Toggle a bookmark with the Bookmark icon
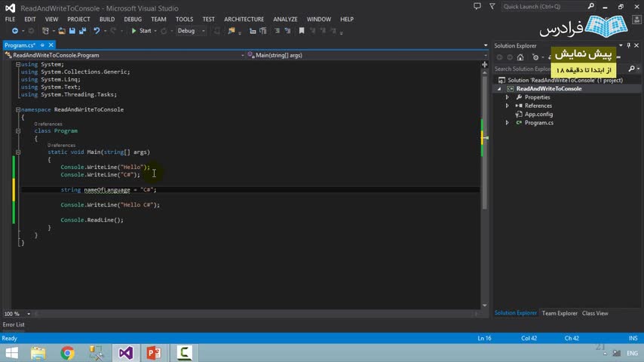Viewport: 644px width, 362px height. pyautogui.click(x=302, y=31)
